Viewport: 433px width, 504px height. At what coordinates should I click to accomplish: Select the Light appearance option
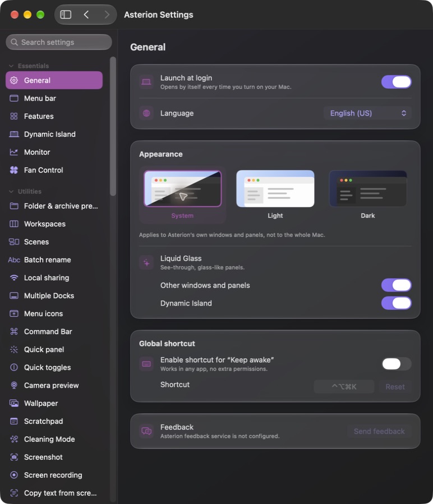275,195
